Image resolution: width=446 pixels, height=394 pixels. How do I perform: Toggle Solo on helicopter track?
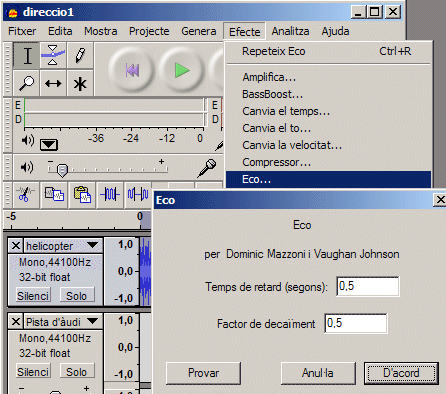point(77,296)
